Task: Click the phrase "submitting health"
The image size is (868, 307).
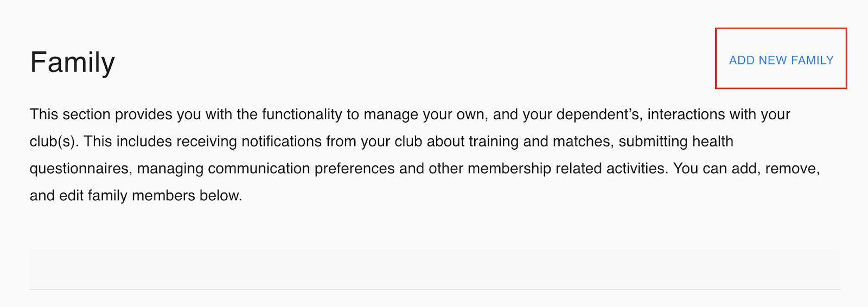Action: 676,142
